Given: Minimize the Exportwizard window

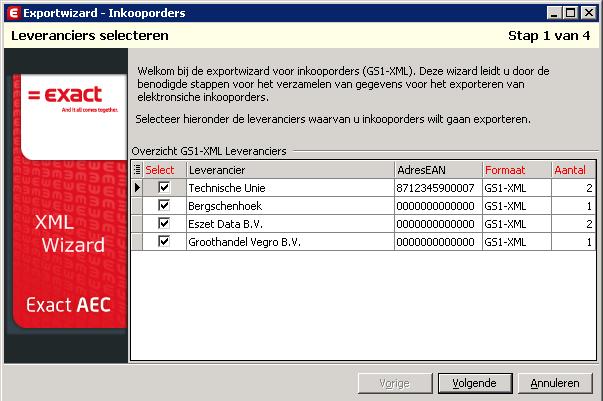Looking at the screenshot, I should tap(554, 13).
